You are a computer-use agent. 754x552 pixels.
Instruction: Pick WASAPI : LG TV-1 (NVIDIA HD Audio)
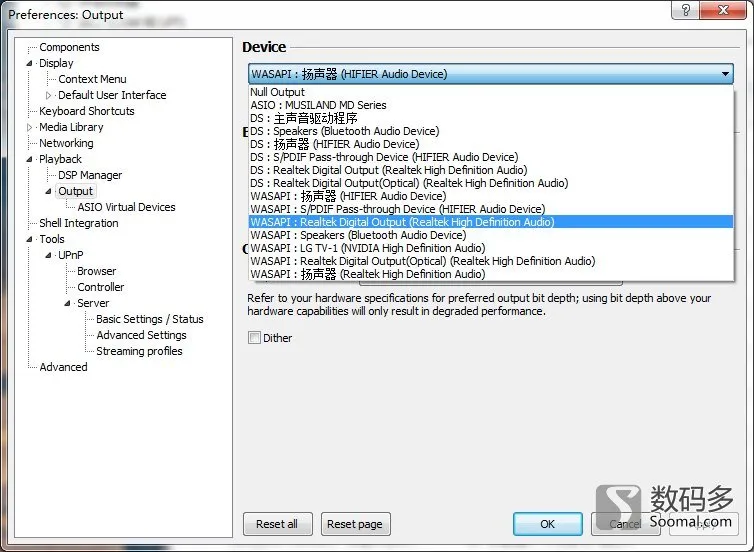pos(491,248)
